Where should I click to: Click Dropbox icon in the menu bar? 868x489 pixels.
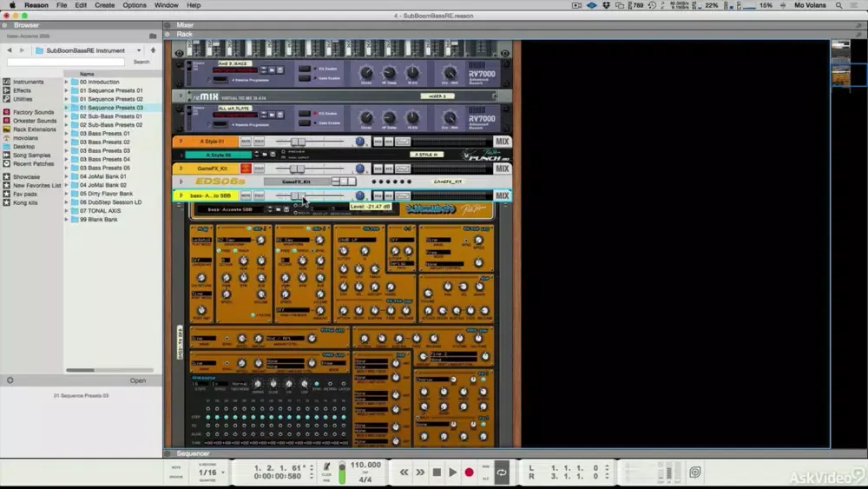(606, 5)
